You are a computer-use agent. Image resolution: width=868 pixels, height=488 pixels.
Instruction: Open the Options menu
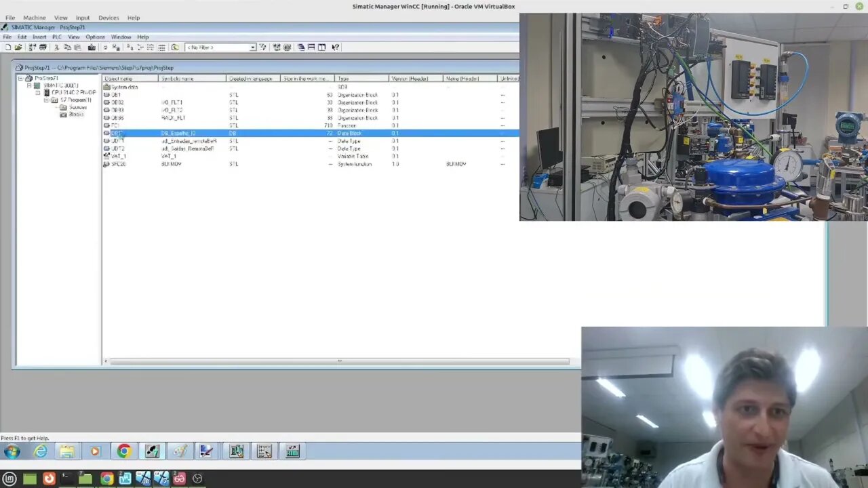tap(95, 37)
